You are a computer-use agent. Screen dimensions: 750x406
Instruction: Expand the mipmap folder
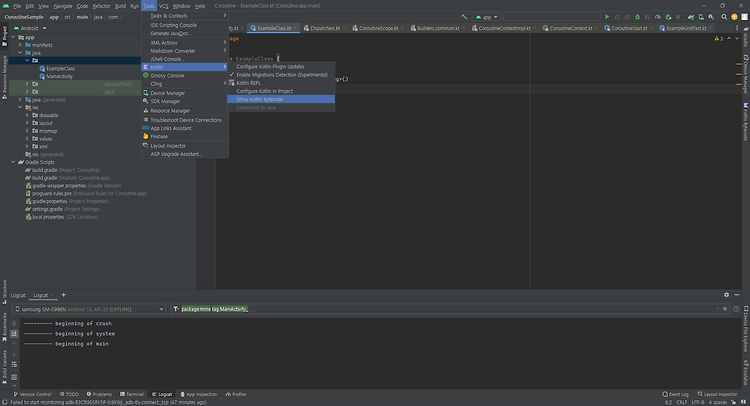tap(27, 131)
